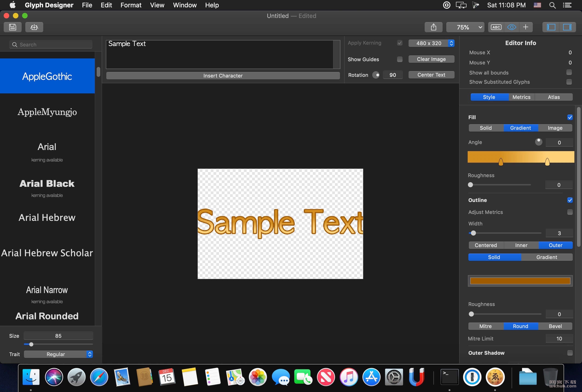This screenshot has height=392, width=582.
Task: Open Notification Center list icon
Action: pyautogui.click(x=567, y=5)
